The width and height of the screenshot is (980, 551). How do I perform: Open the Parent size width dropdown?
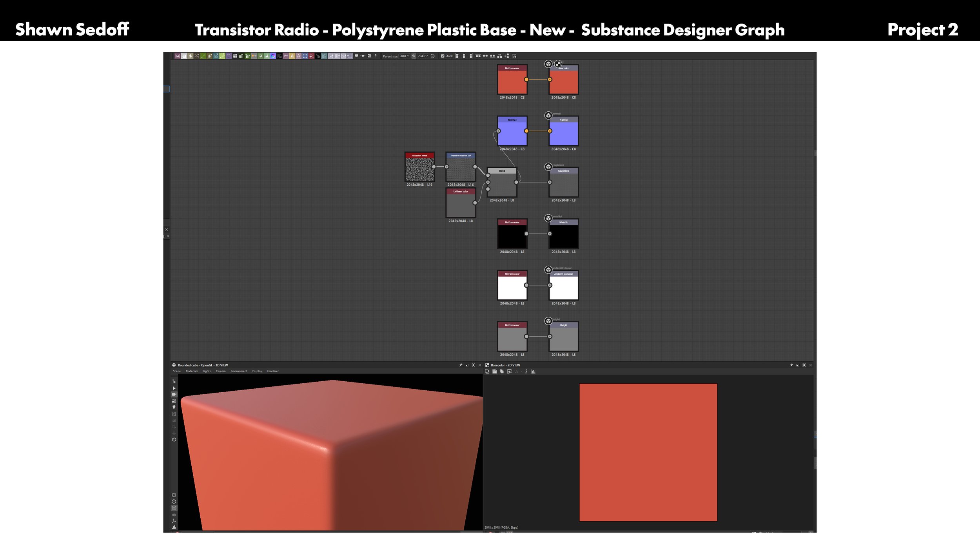click(404, 56)
